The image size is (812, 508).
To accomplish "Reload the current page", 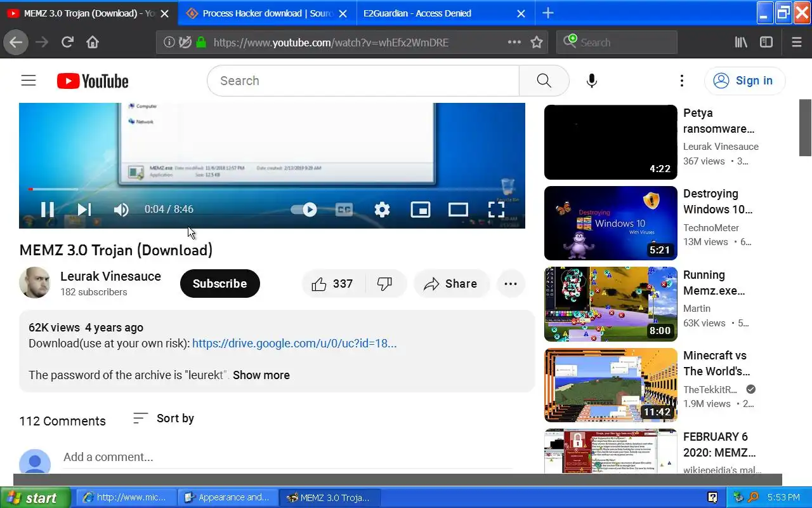I will (67, 43).
